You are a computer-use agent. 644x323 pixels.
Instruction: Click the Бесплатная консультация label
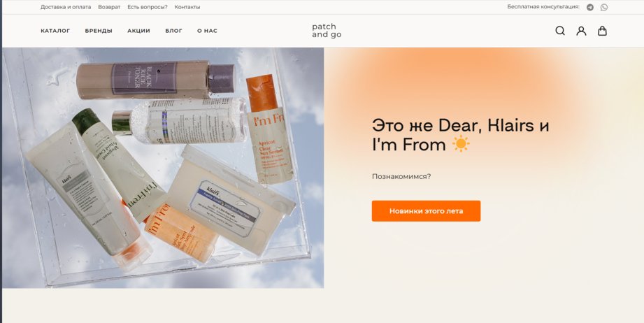click(543, 6)
